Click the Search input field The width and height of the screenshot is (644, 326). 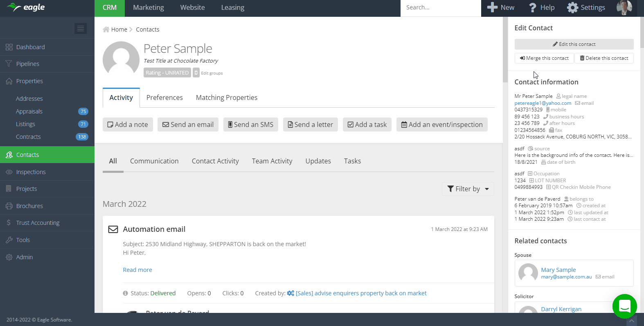tap(440, 8)
